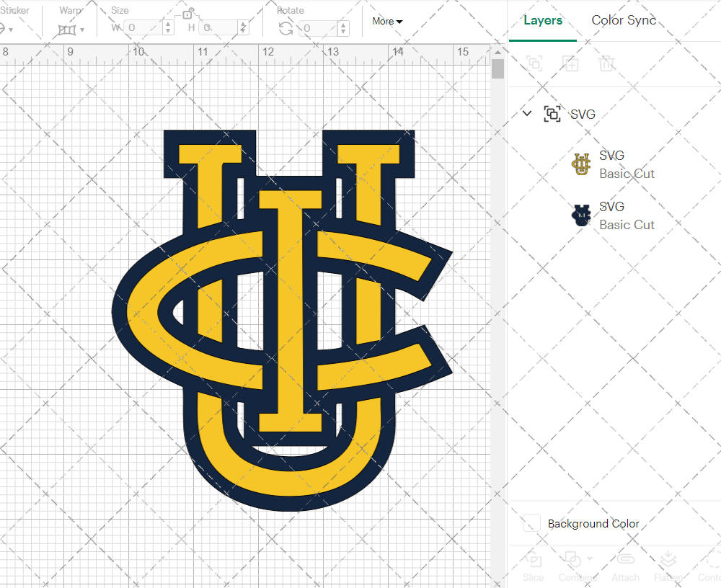Switch to the Color Sync tab
This screenshot has width=721, height=588.
tap(623, 20)
